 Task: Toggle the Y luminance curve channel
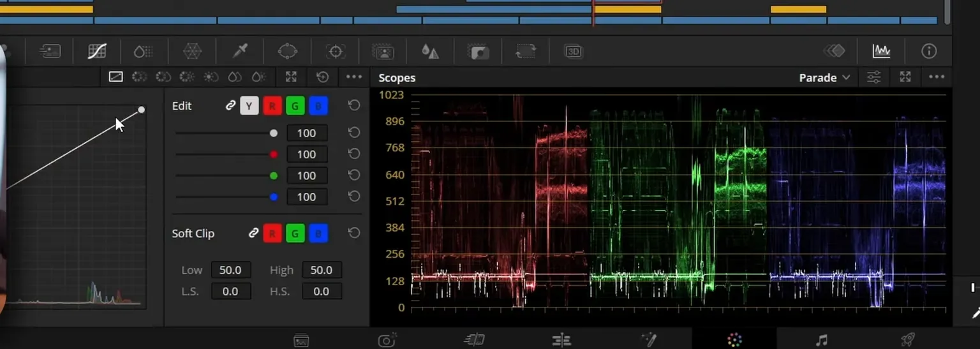pos(249,106)
